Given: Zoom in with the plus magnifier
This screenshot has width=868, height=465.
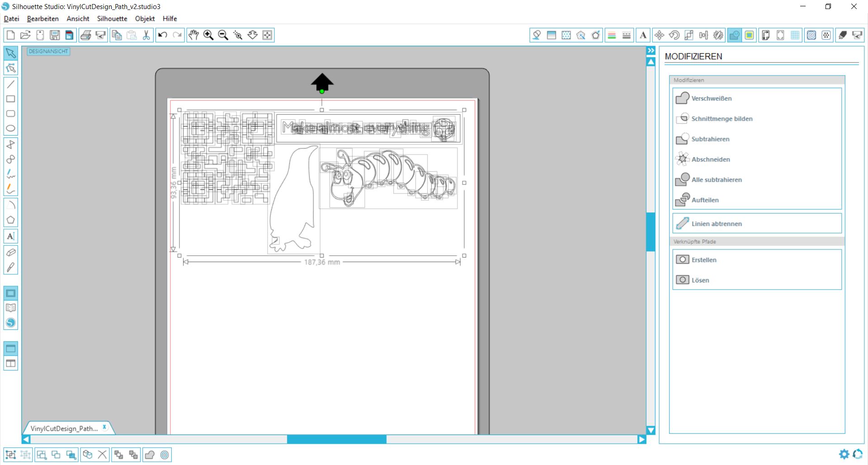Looking at the screenshot, I should click(208, 35).
